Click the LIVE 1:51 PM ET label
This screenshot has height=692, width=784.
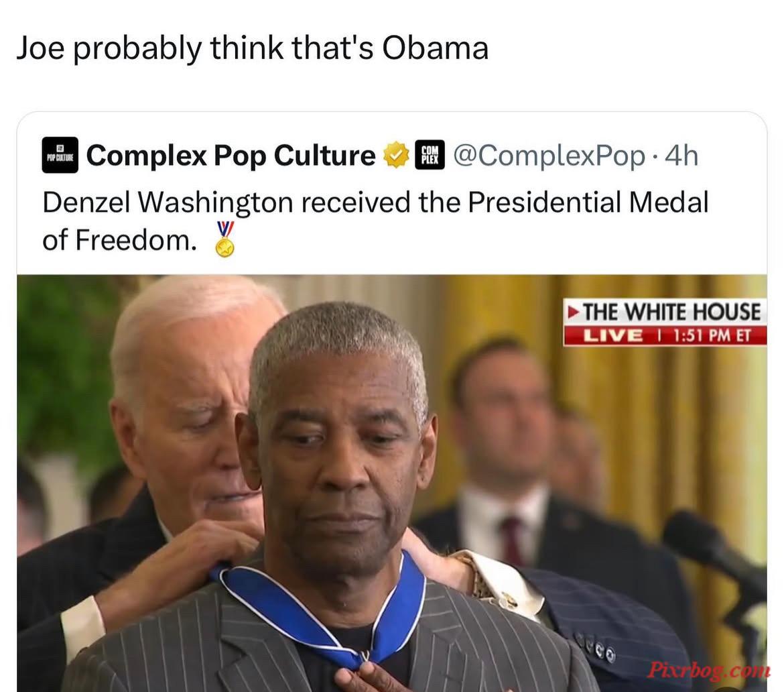tap(665, 335)
